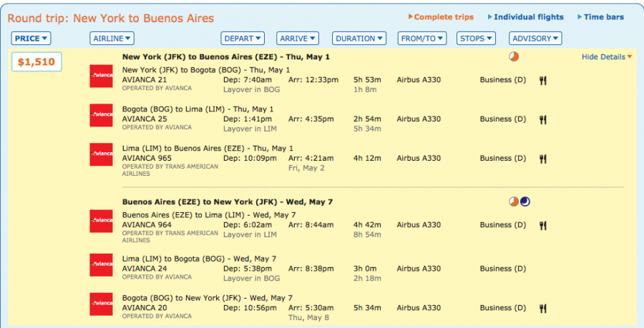Click 'Airbus A330' aircraft for AVIANCA 21

(419, 80)
